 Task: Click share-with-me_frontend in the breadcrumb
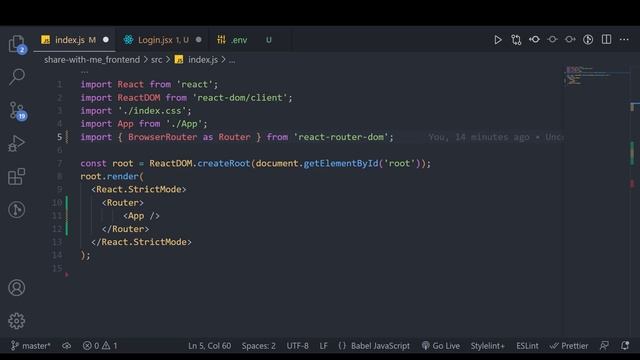[x=92, y=60]
